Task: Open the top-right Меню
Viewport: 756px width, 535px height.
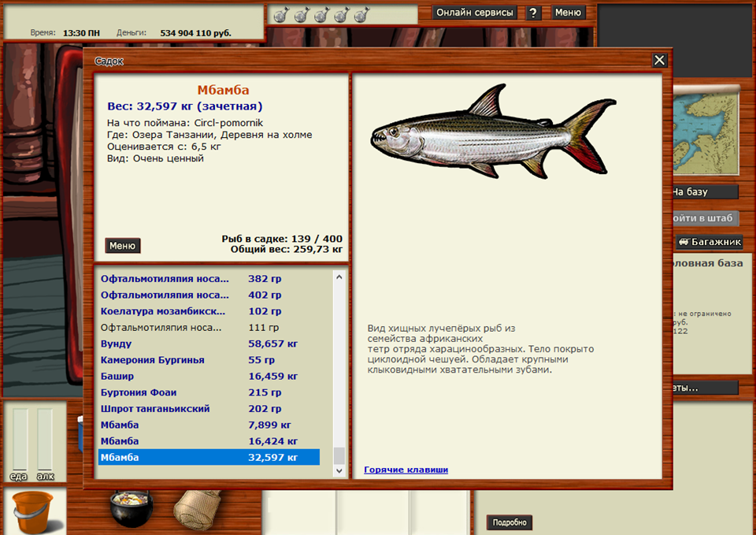Action: click(569, 13)
